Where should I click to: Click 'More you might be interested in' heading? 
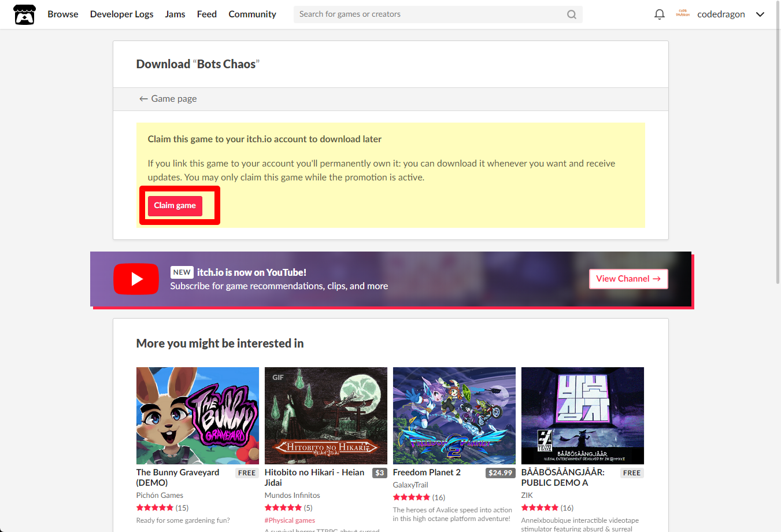(x=220, y=343)
